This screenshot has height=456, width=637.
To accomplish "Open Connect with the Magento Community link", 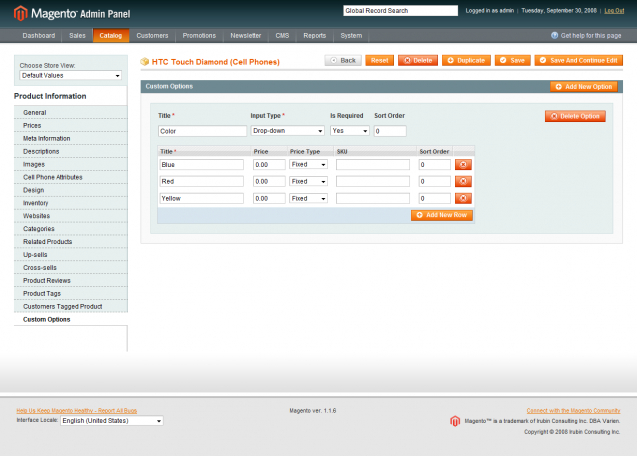I will coord(573,410).
